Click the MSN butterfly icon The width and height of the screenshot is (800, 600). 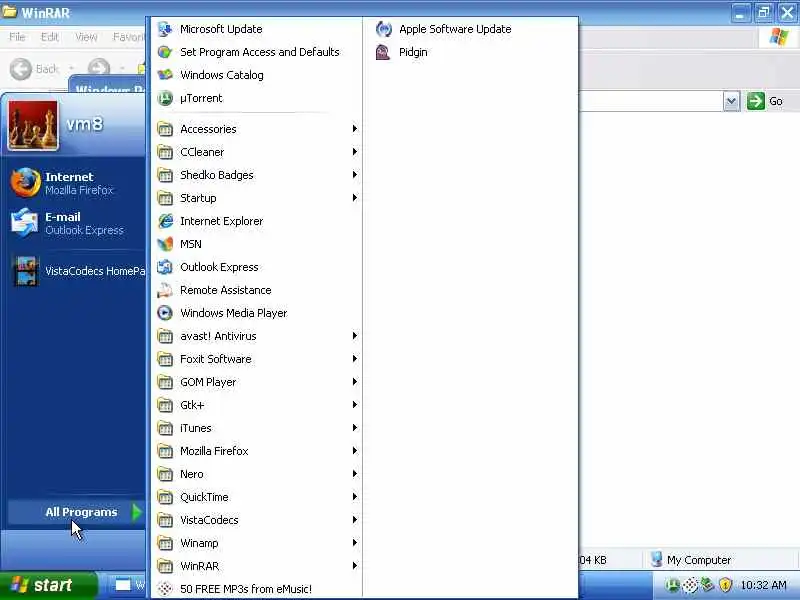pos(165,244)
